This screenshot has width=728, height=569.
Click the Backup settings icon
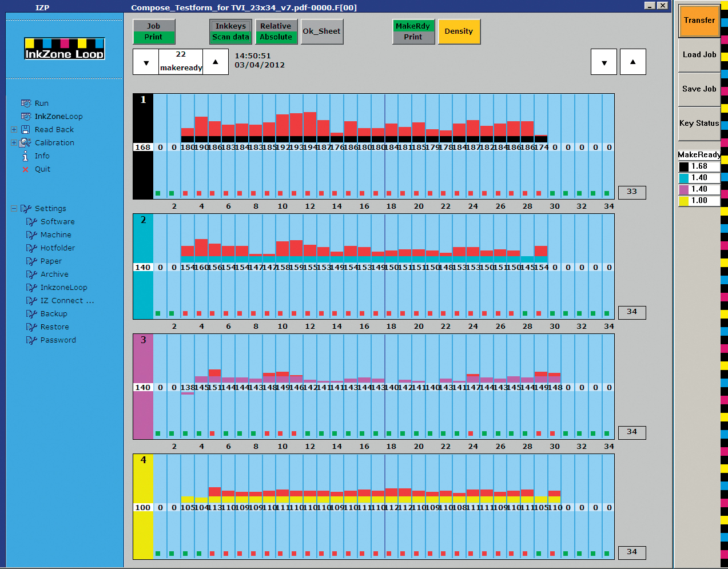[31, 314]
